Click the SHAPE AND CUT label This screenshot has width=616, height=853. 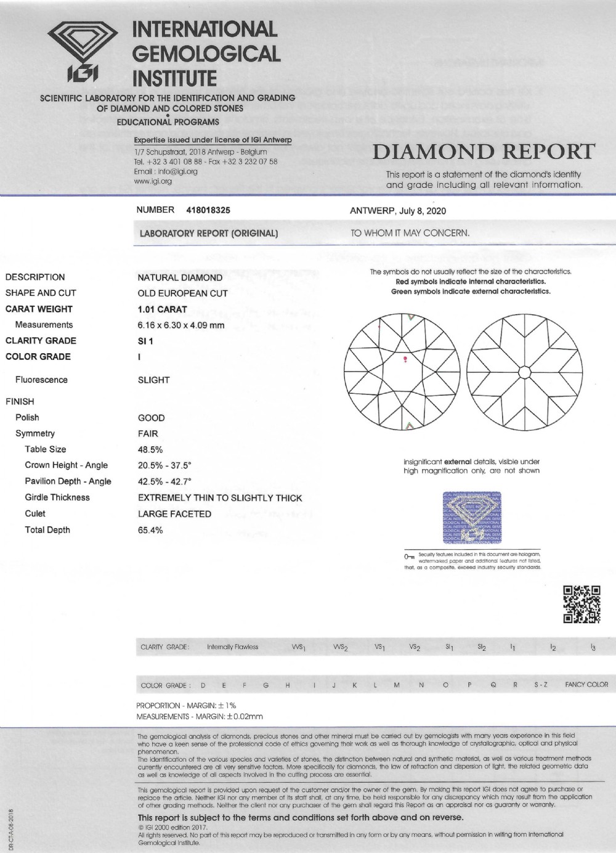(41, 293)
